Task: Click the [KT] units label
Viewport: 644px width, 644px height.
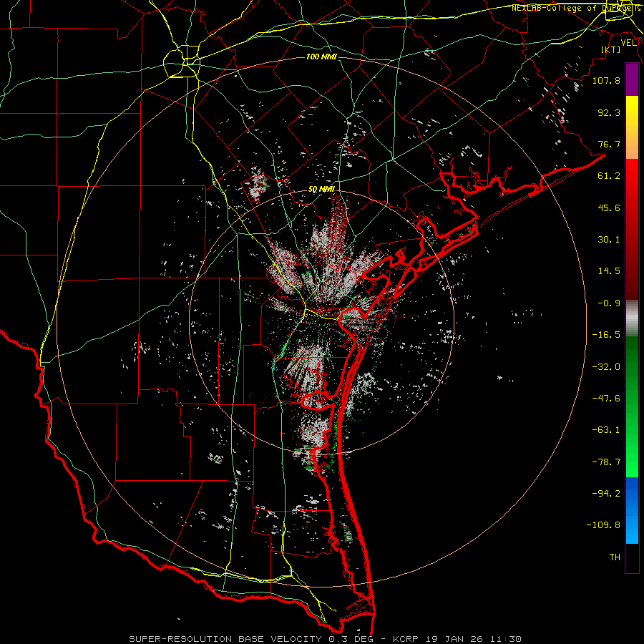Action: click(x=611, y=49)
